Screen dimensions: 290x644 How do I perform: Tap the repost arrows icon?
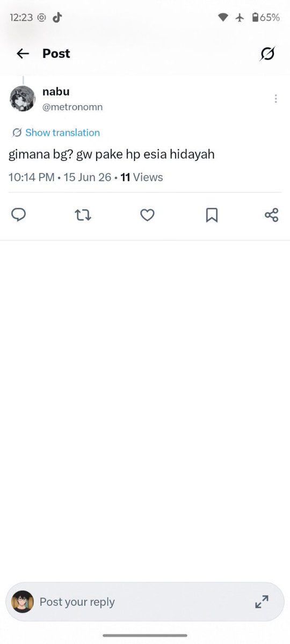pyautogui.click(x=83, y=215)
